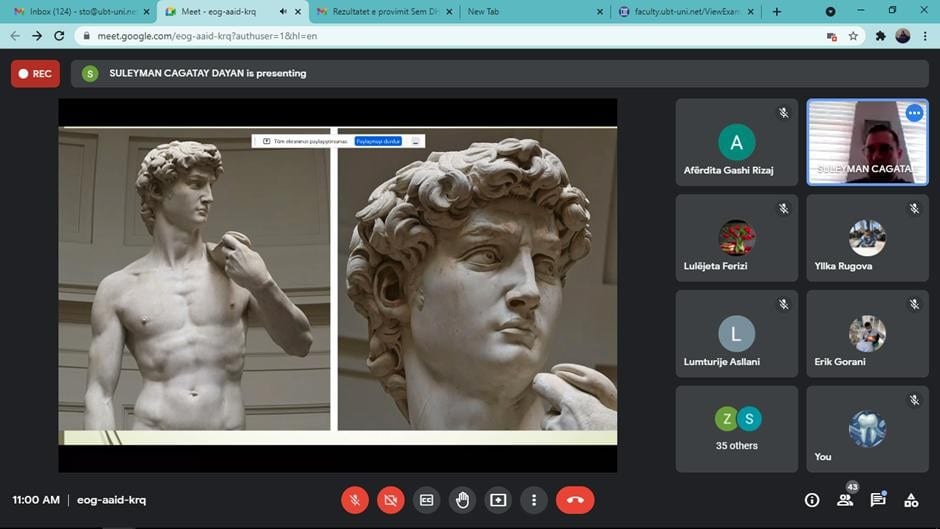Raise hand using the hand icon
Viewport: 940px width, 529px height.
pyautogui.click(x=462, y=500)
